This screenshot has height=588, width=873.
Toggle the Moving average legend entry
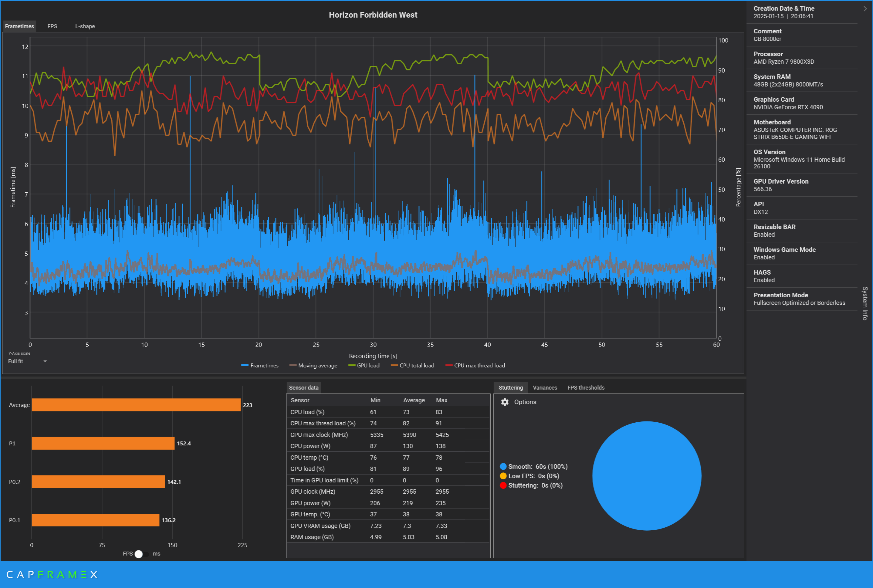tap(313, 366)
